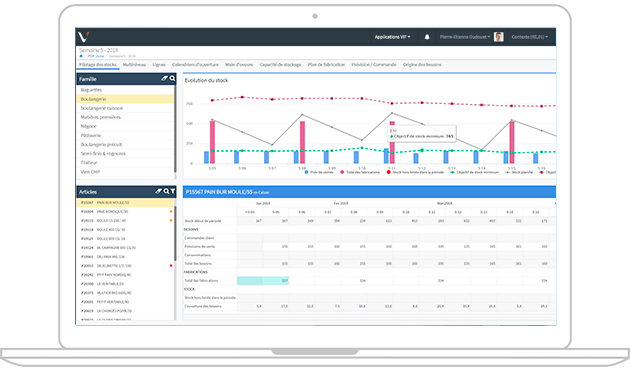630x371 pixels.
Task: Select the Traiteur family
Action: click(125, 162)
